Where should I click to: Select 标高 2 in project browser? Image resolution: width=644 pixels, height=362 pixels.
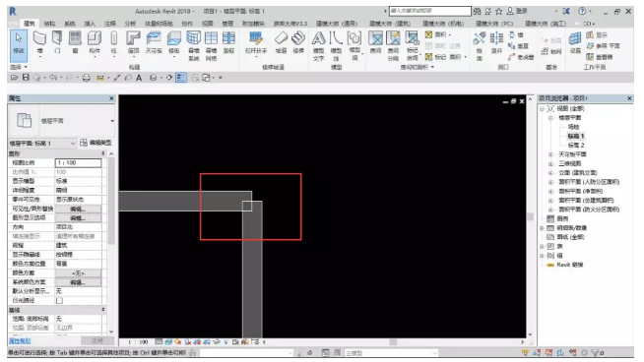(576, 145)
